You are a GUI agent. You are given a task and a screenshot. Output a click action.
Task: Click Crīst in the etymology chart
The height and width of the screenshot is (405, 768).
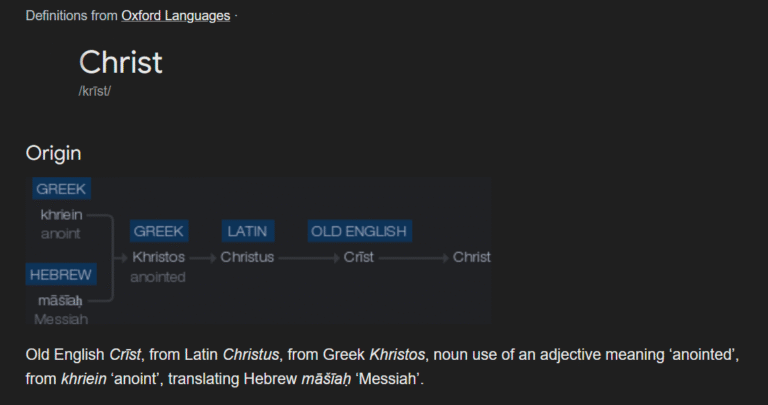(x=359, y=257)
